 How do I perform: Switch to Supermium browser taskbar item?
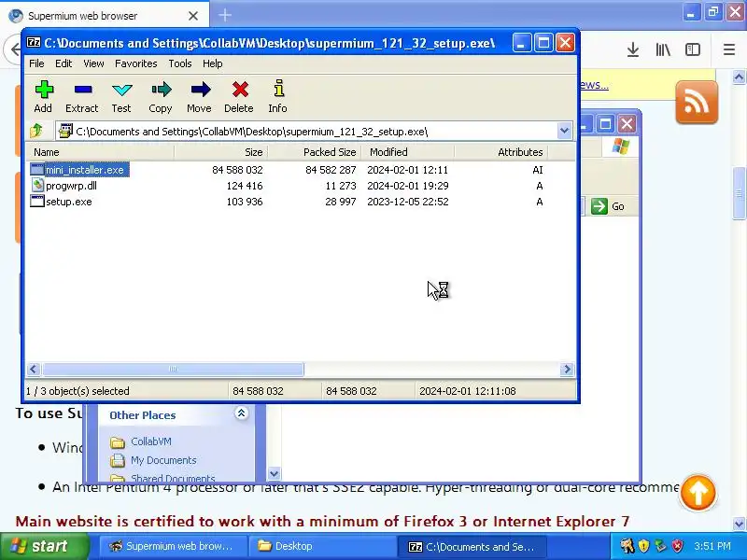[174, 546]
